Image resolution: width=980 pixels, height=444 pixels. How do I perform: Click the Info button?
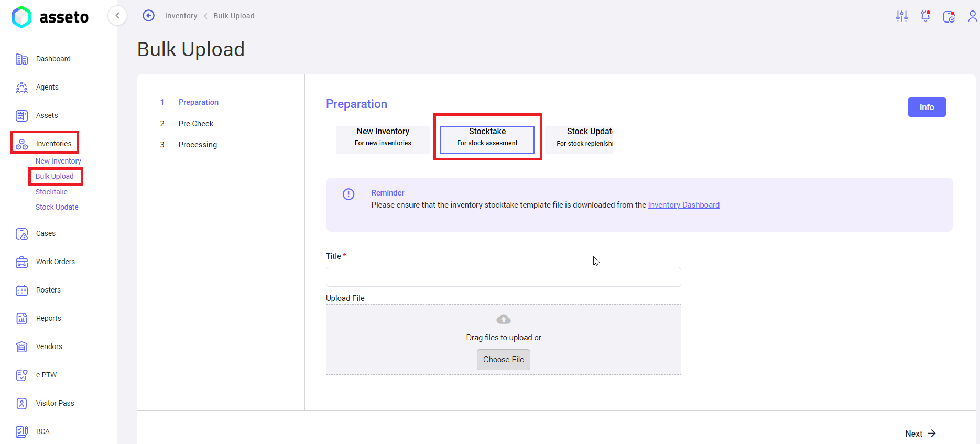click(x=927, y=107)
